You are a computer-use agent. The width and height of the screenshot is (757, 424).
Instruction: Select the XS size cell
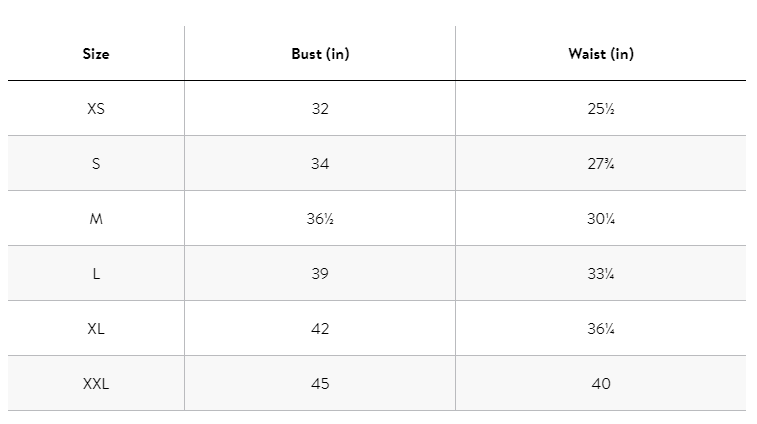(96, 109)
